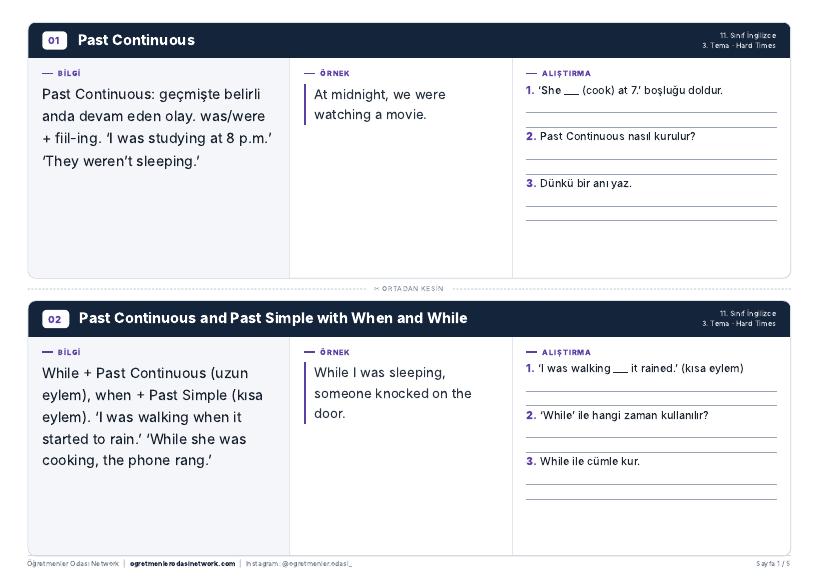The height and width of the screenshot is (579, 819).
Task: Open the ogretmenlerodasinetwork.com footer link
Action: point(182,564)
